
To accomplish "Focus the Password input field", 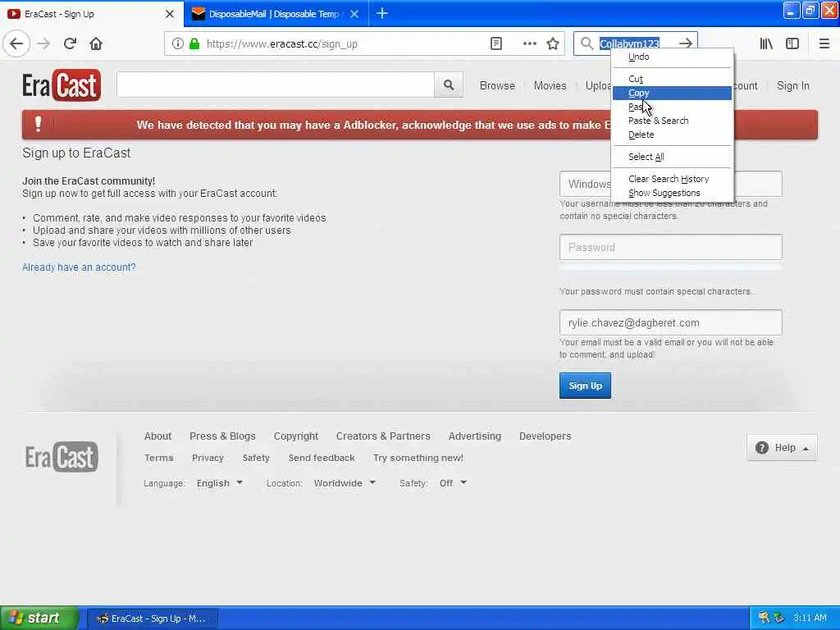I will (671, 247).
